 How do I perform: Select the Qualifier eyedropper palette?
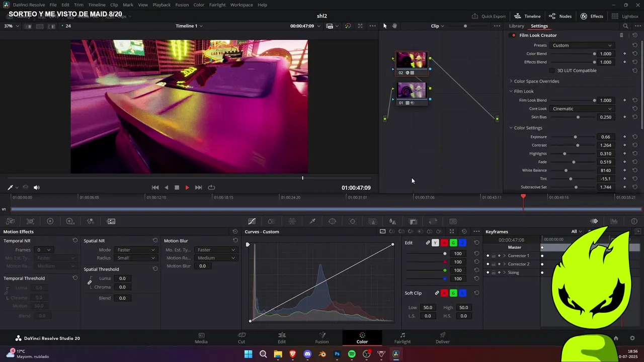click(312, 221)
